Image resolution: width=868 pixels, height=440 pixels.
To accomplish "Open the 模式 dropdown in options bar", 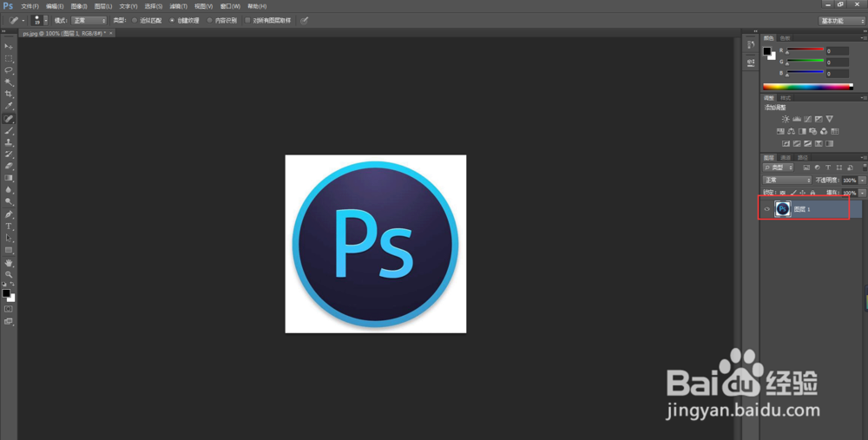I will 89,21.
